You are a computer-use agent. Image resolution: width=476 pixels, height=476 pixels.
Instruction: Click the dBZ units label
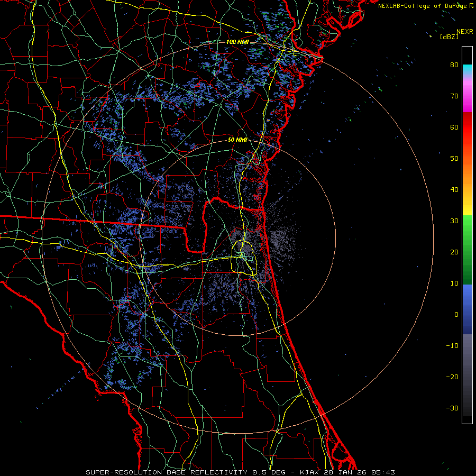[449, 36]
